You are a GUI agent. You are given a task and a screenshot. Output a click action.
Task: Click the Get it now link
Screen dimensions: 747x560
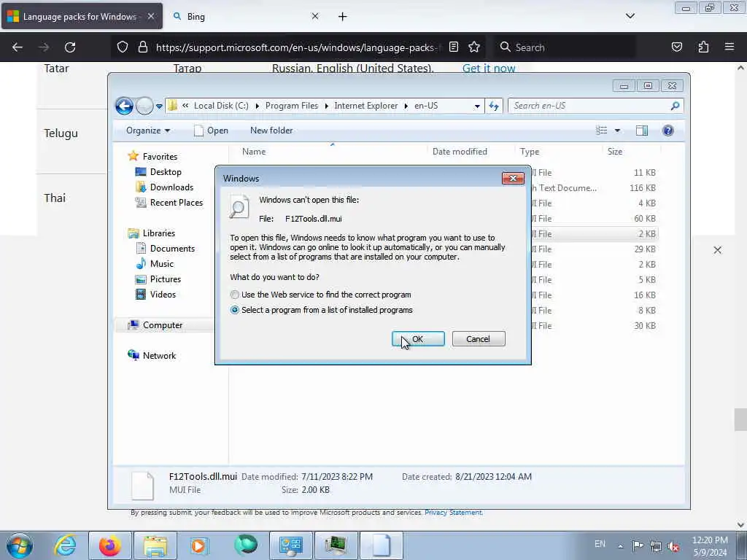click(489, 69)
